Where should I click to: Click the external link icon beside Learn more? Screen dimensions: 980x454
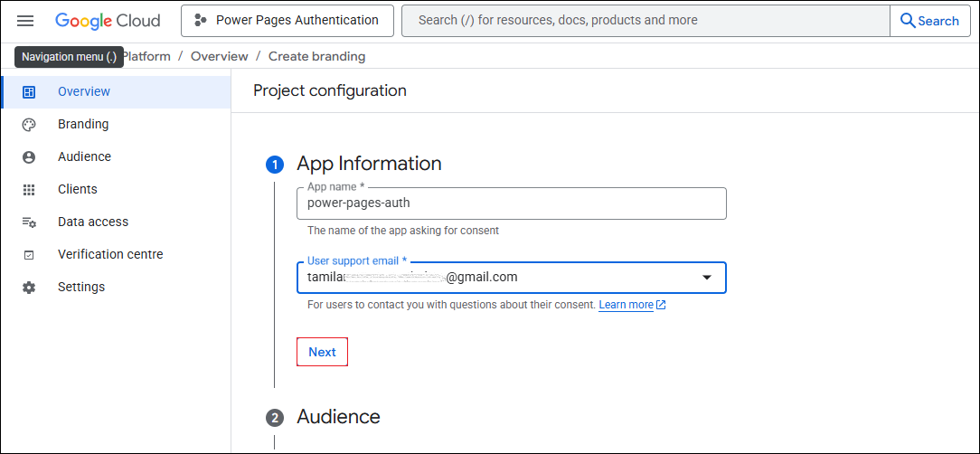(661, 305)
